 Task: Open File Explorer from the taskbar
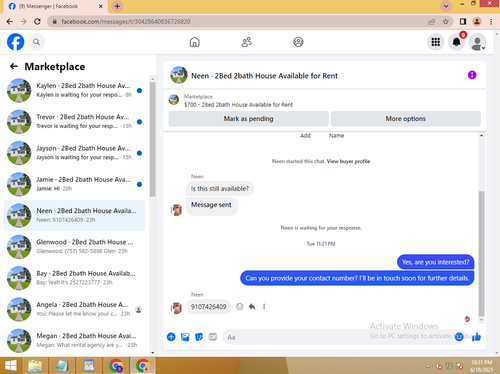(35, 366)
